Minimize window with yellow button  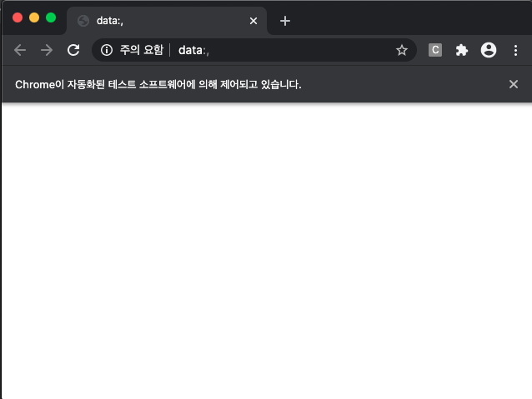click(34, 17)
